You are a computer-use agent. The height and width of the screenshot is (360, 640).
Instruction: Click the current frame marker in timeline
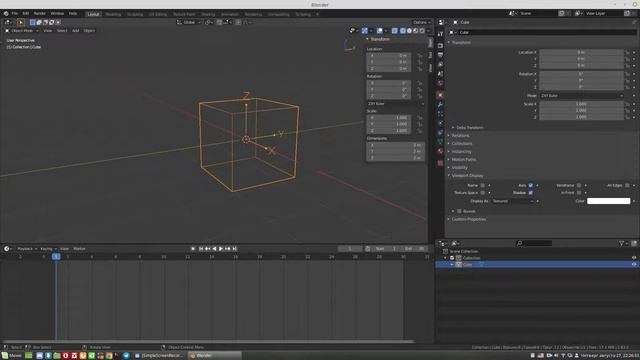pos(56,256)
